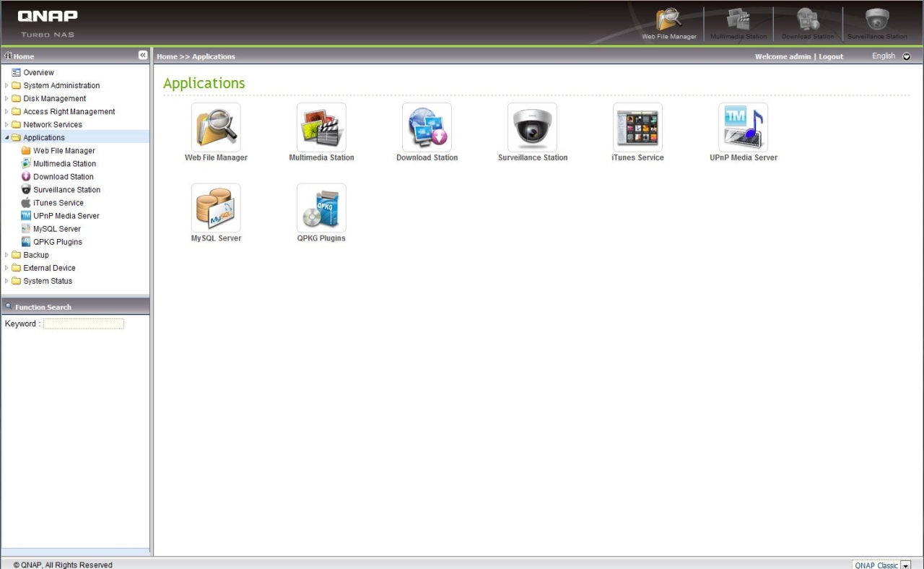Click Home in the breadcrumb
Image resolution: width=924 pixels, height=569 pixels.
pos(167,56)
